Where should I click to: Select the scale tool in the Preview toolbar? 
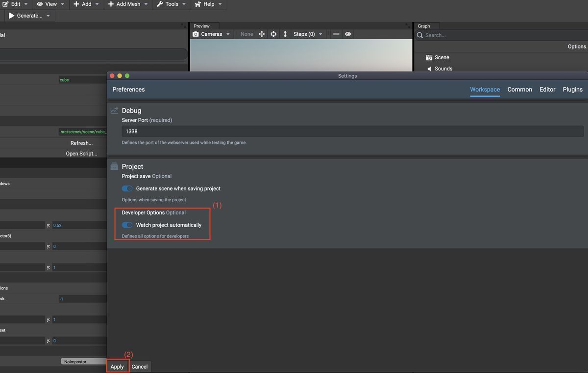pos(285,34)
